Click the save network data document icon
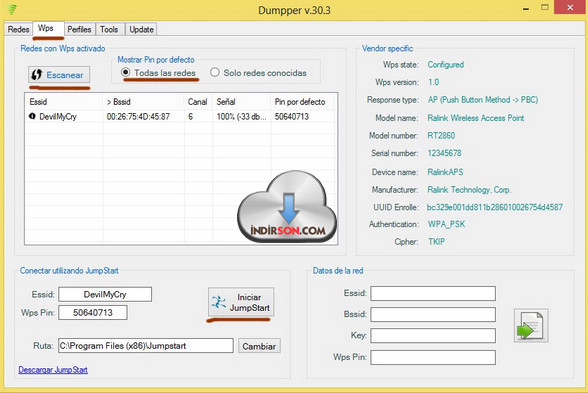Screen dimensions: 588x393 [x=531, y=325]
